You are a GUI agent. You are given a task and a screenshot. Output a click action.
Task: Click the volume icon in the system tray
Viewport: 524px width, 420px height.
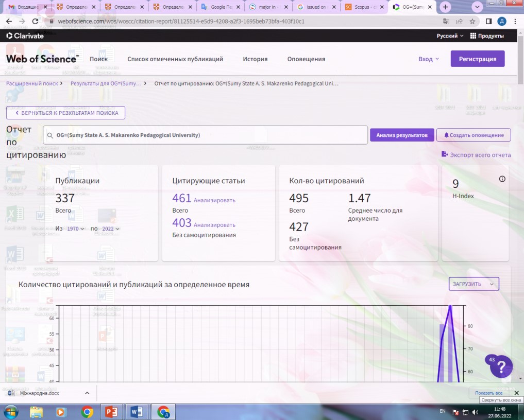coord(475,412)
